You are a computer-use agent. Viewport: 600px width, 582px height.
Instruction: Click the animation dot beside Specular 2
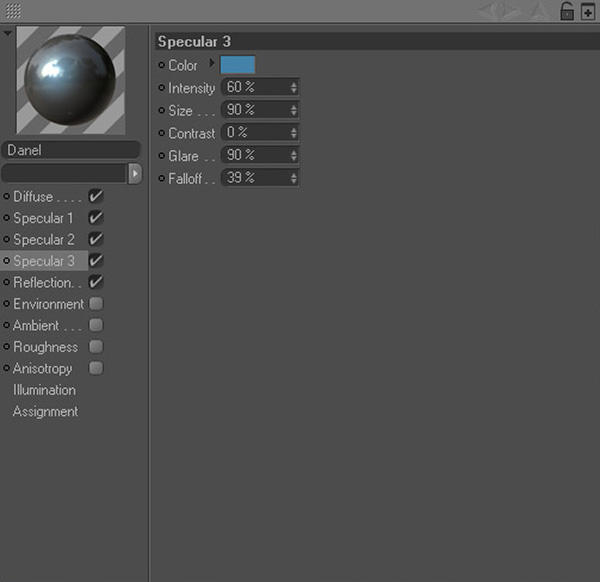click(6, 240)
